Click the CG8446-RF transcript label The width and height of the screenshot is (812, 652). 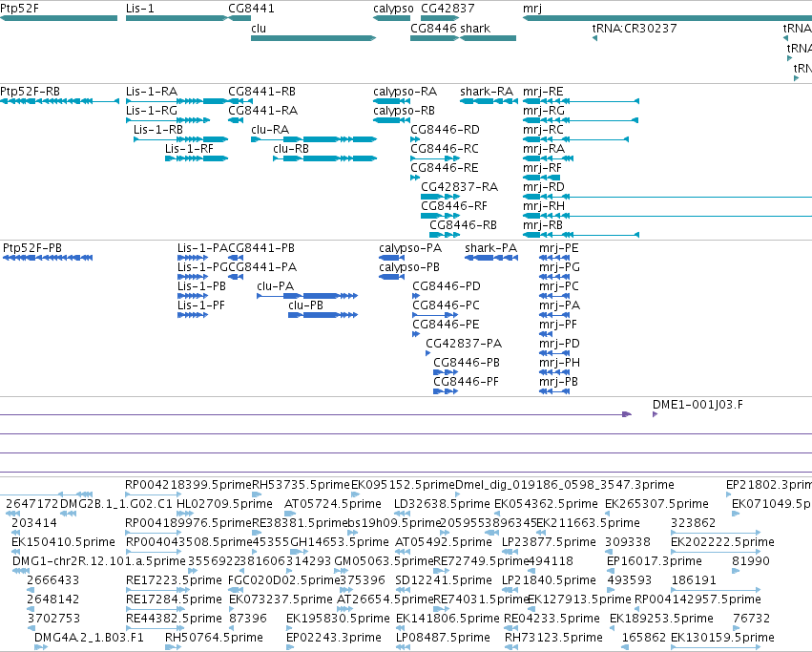point(453,206)
